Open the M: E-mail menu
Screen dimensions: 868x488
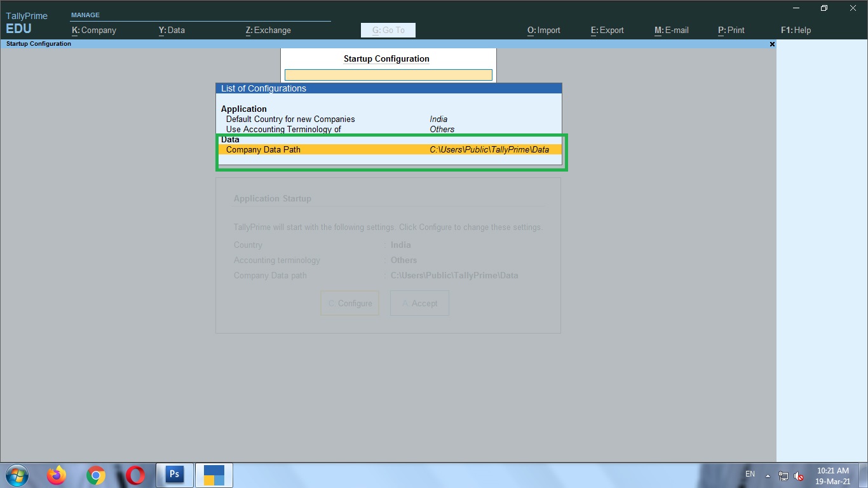click(x=672, y=30)
